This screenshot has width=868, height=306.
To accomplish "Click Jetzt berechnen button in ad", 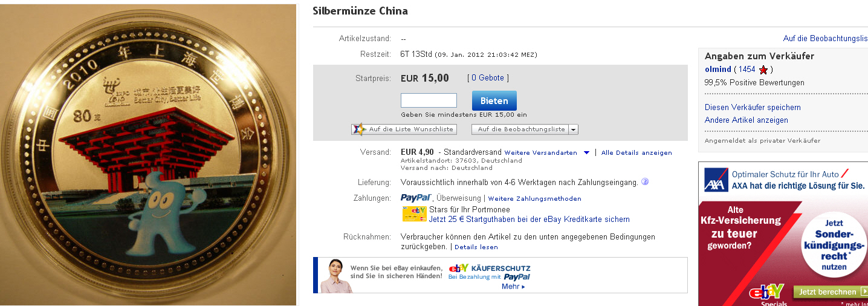I will [831, 292].
